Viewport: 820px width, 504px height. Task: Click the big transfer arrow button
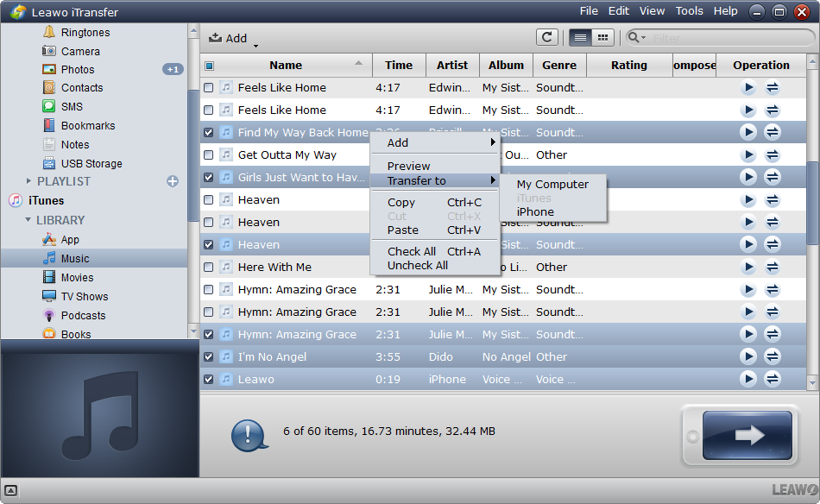pyautogui.click(x=747, y=435)
